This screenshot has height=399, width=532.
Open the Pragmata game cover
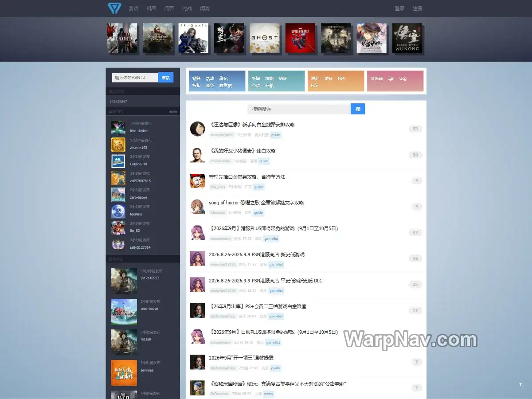193,38
